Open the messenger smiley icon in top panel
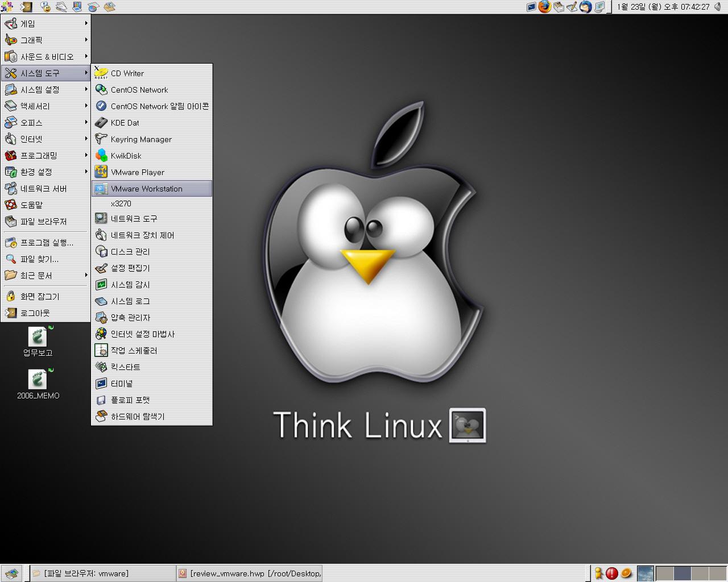Screen dimensions: 728x582 pos(45,7)
